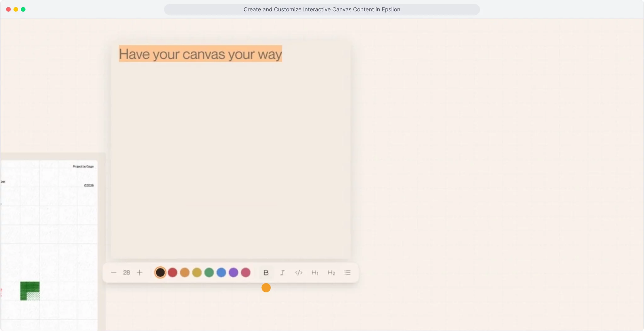Viewport: 644px width, 331px height.
Task: Decrease font size with minus button
Action: pyautogui.click(x=114, y=273)
